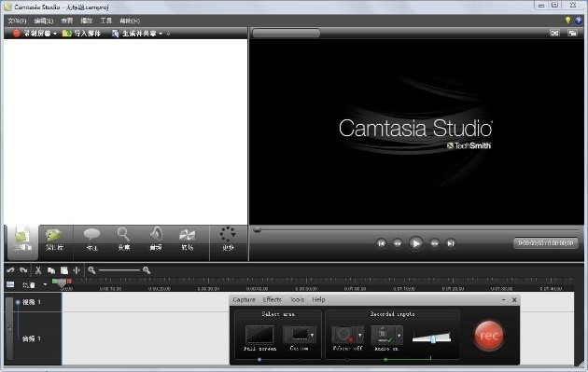Open the recorder's Capture menu

click(244, 299)
